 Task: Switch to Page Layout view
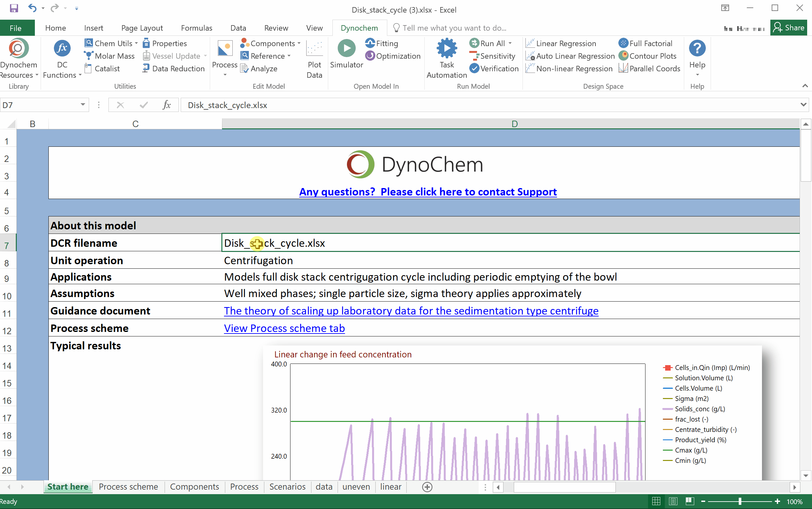coord(673,501)
